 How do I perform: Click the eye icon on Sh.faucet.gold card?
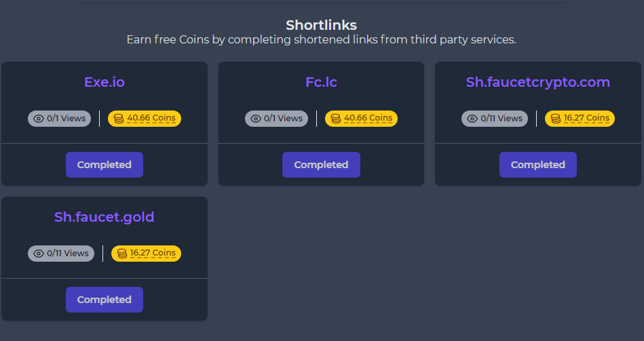tap(39, 254)
